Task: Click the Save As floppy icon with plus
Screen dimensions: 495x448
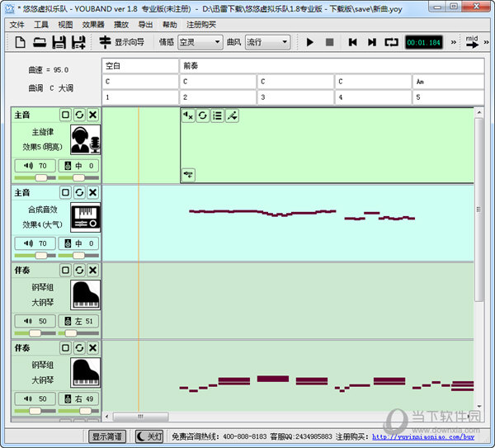Action: tap(78, 42)
